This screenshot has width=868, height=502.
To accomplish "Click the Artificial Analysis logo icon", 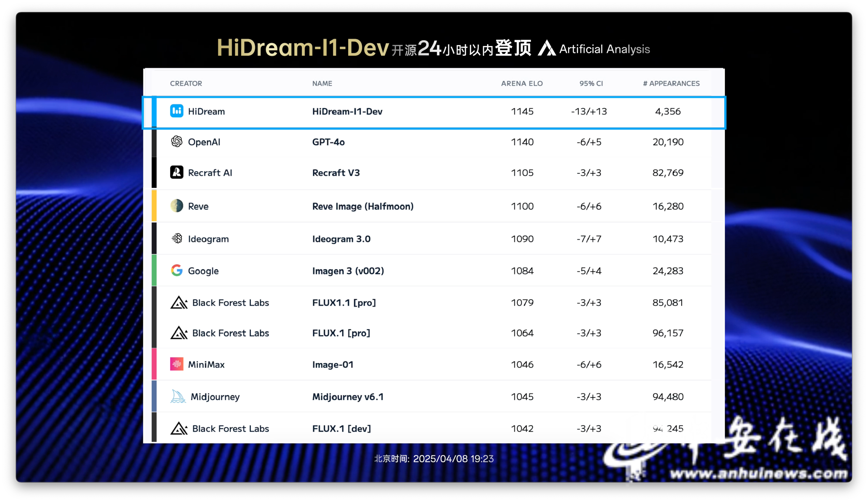I will click(547, 48).
